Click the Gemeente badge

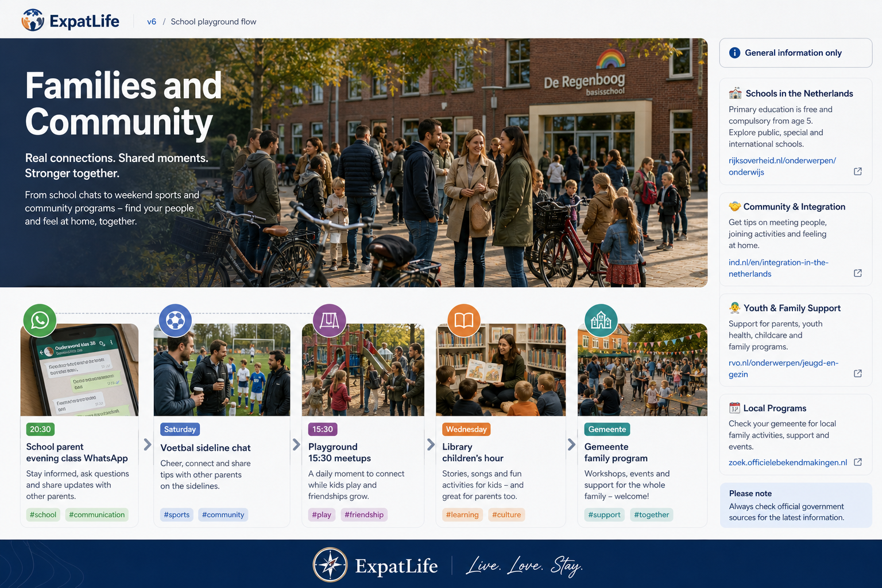click(607, 429)
